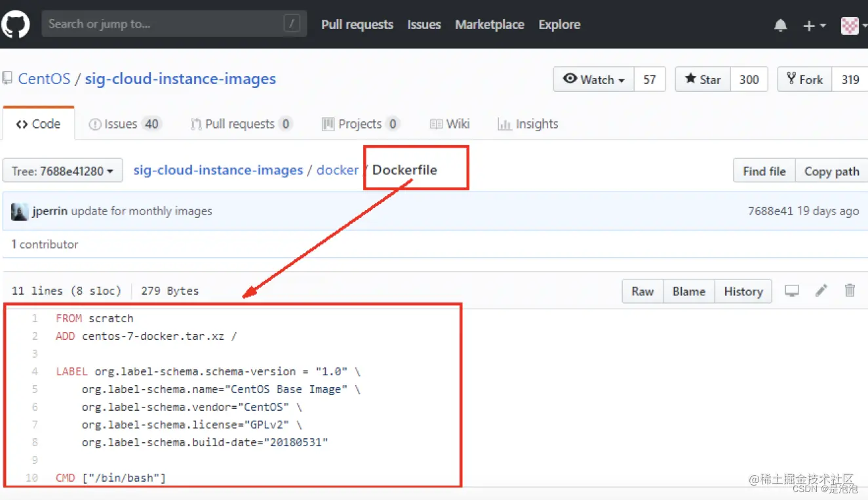Open the Blame view
Image resolution: width=868 pixels, height=500 pixels.
click(x=689, y=291)
